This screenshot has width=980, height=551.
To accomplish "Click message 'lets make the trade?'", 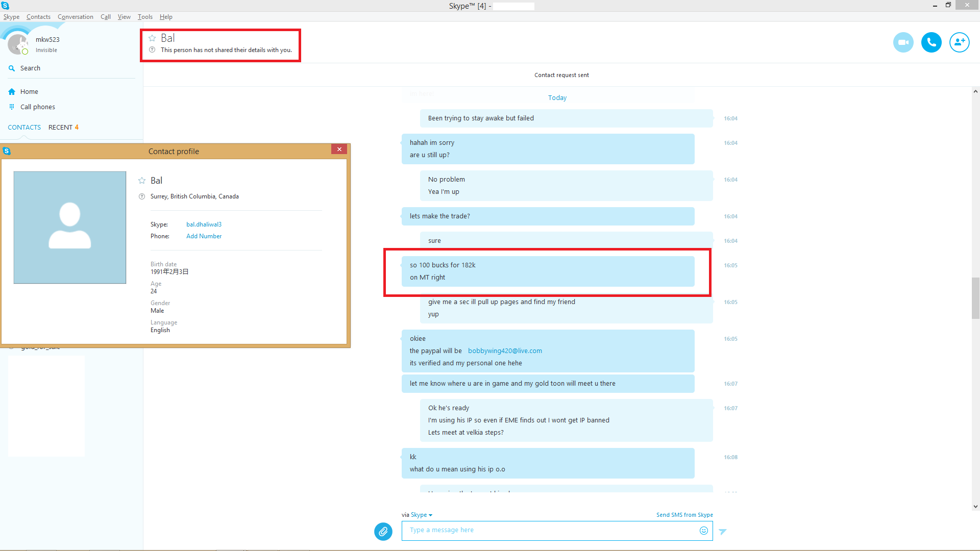I will coord(440,216).
